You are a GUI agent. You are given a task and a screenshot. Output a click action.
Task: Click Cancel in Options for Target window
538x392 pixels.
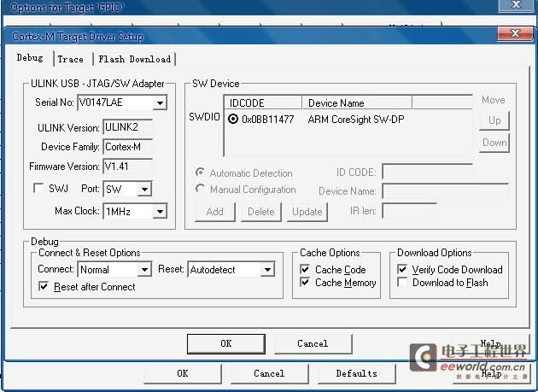coord(269,373)
